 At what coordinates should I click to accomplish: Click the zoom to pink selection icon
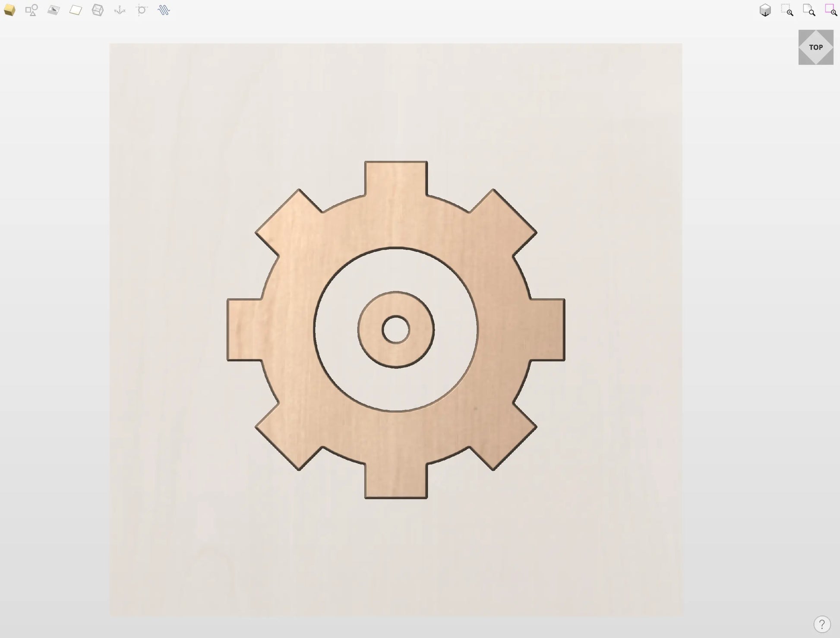pyautogui.click(x=831, y=10)
